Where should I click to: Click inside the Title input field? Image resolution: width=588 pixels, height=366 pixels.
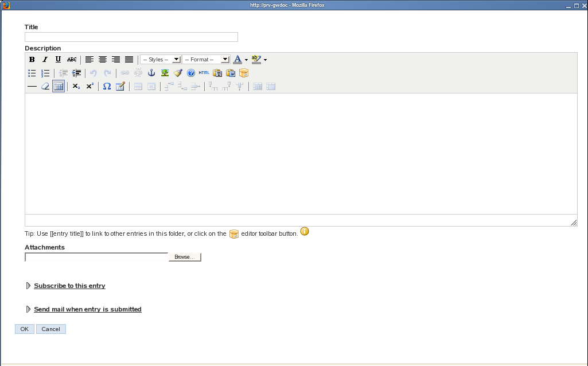pyautogui.click(x=131, y=37)
